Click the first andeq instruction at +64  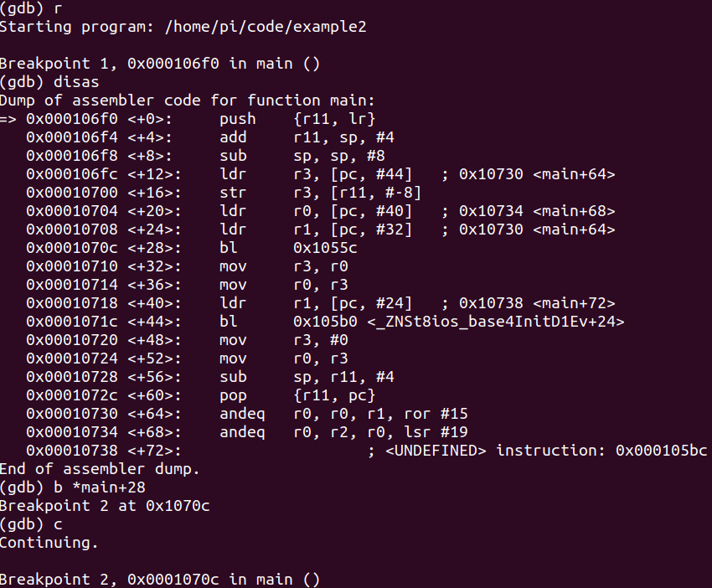click(343, 414)
